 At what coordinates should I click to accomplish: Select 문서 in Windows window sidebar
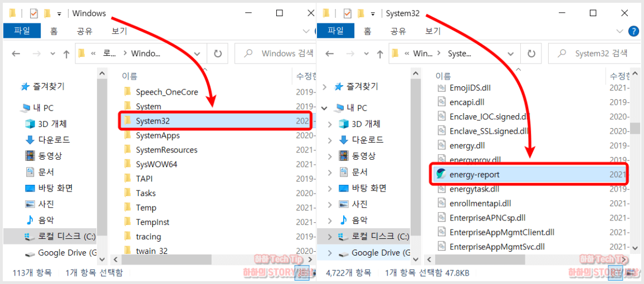click(x=40, y=172)
